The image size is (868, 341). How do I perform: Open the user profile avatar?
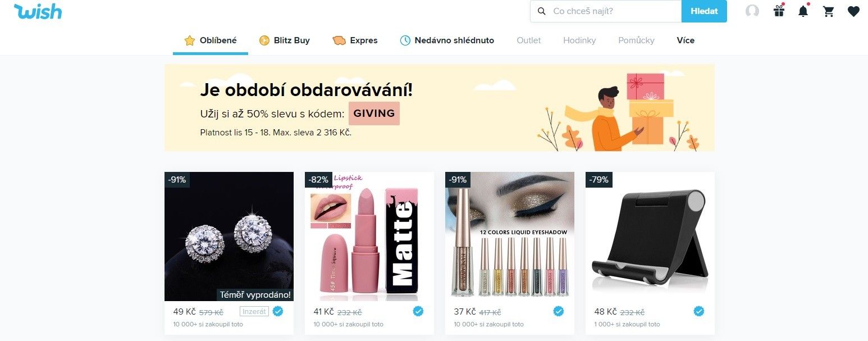(752, 11)
